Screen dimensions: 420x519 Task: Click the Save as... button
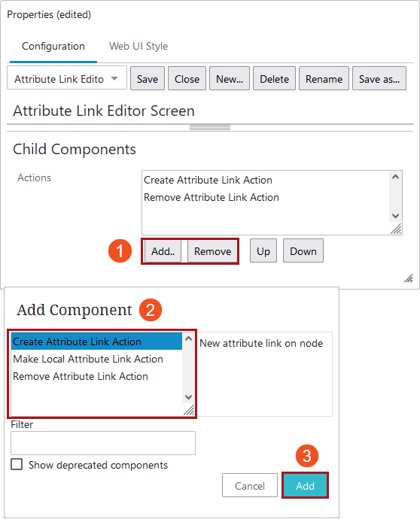tap(379, 79)
